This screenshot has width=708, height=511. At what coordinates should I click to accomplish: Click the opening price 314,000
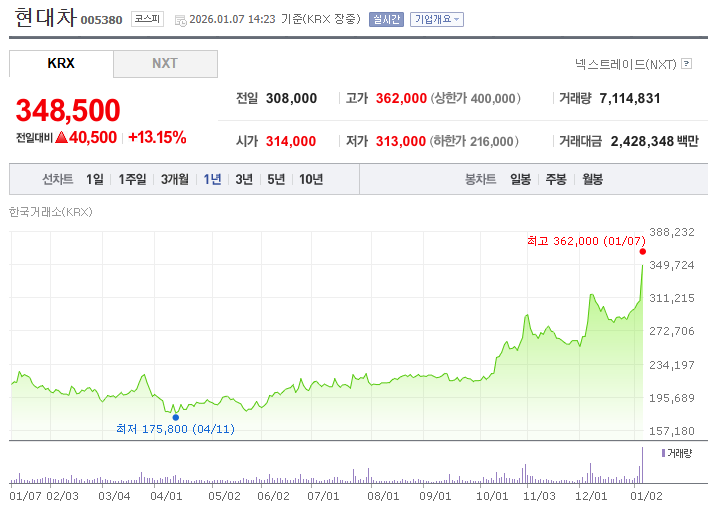click(x=291, y=141)
